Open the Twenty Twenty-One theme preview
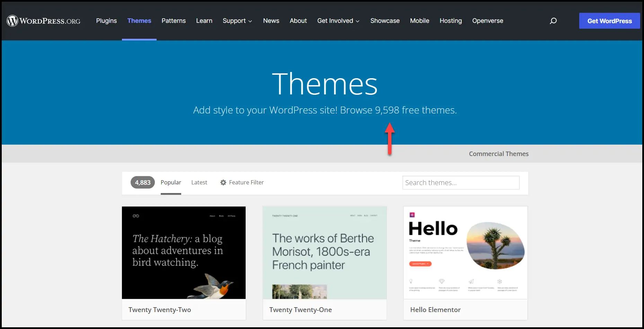The height and width of the screenshot is (329, 644). click(325, 253)
